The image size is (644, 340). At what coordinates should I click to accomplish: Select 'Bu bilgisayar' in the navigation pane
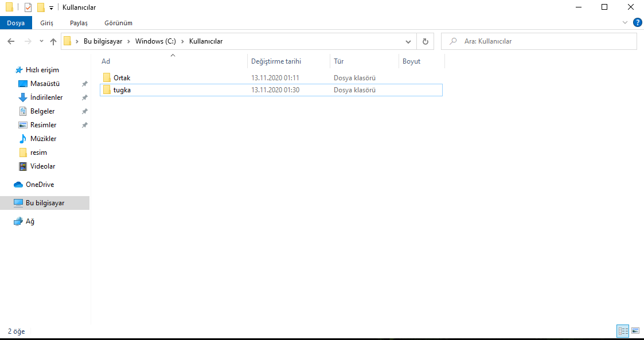tap(45, 203)
